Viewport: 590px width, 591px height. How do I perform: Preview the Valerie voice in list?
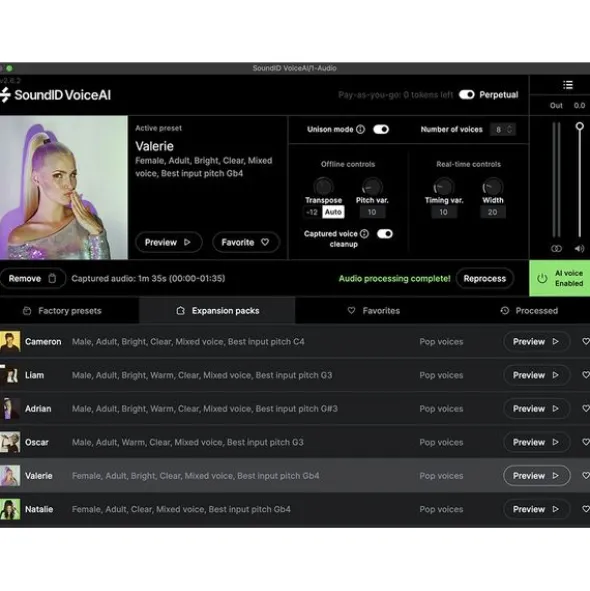[x=536, y=476]
